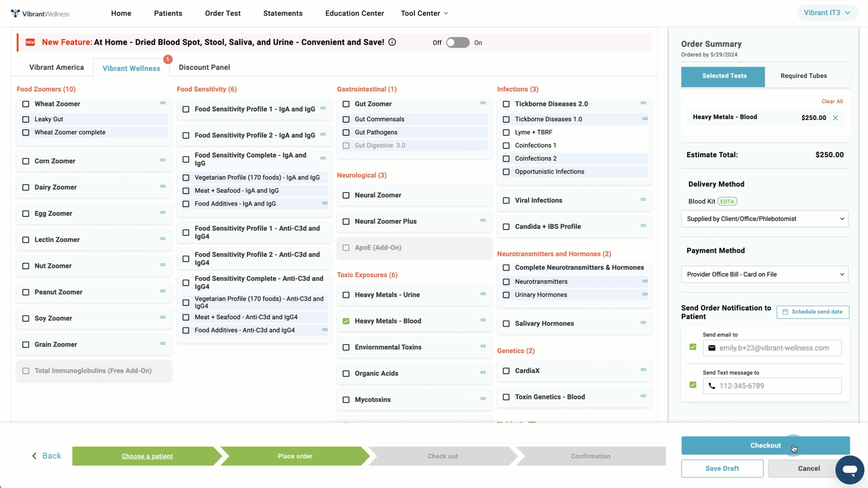Switch to the Required Tubes tab
868x488 pixels.
click(804, 76)
